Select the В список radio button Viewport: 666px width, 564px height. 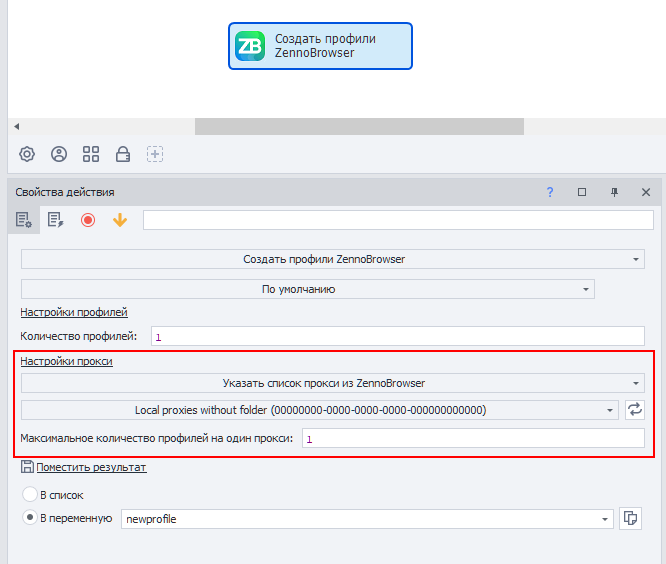pos(30,494)
